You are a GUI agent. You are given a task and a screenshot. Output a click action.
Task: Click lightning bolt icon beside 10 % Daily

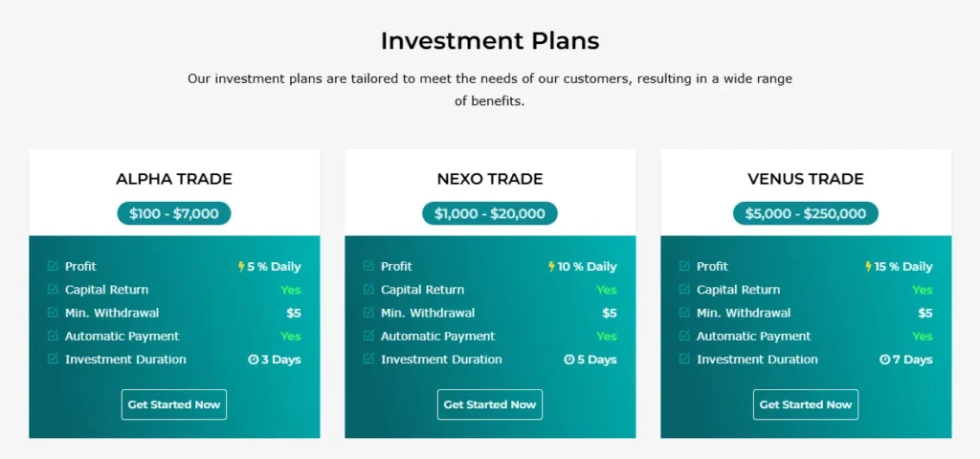pos(551,267)
